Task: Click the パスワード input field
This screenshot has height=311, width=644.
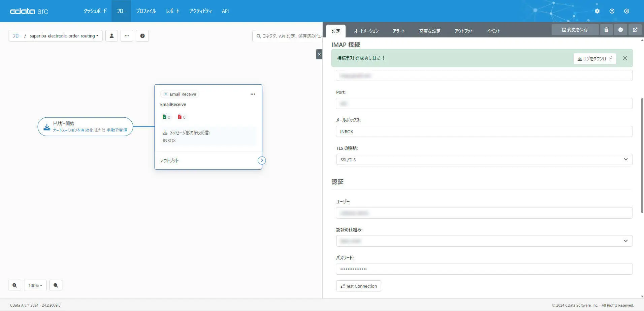Action: tap(484, 269)
